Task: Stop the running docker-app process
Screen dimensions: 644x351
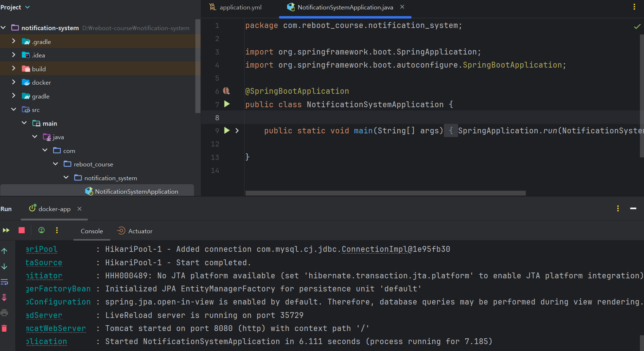Action: (22, 230)
